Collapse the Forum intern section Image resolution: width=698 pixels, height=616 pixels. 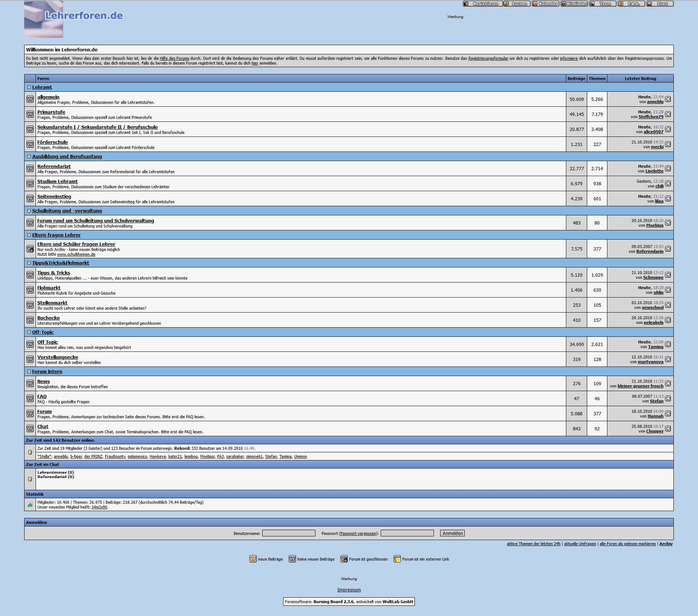[29, 372]
